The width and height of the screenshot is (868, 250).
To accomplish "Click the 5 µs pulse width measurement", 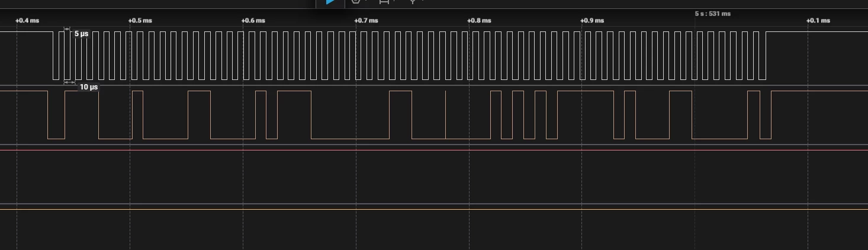I will coord(81,34).
